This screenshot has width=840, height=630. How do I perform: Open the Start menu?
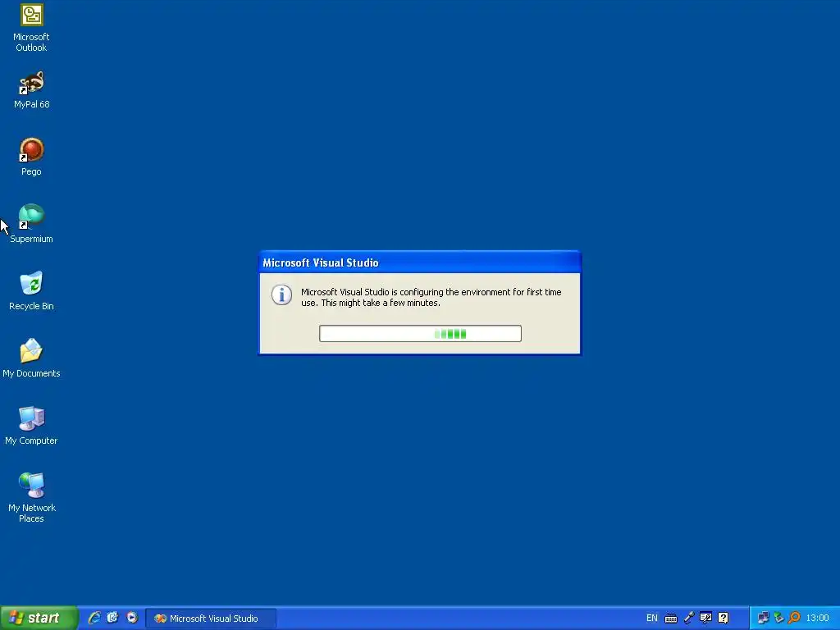point(39,619)
